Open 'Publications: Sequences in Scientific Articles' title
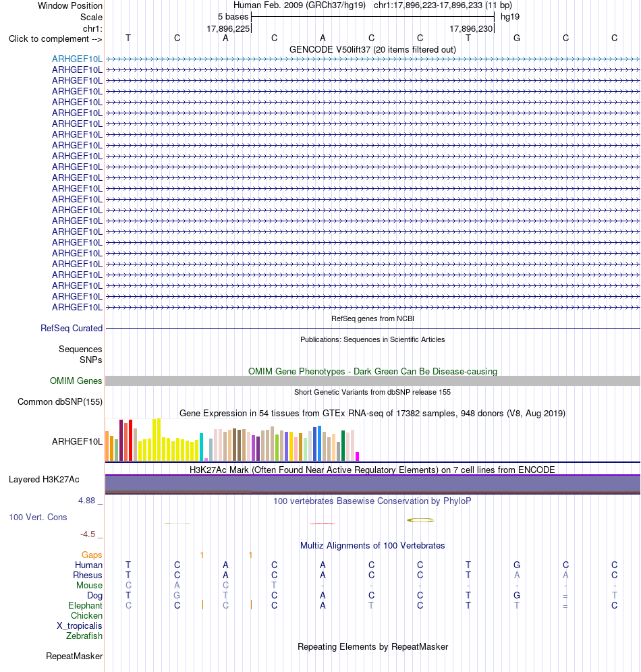This screenshot has width=641, height=672. coord(372,340)
